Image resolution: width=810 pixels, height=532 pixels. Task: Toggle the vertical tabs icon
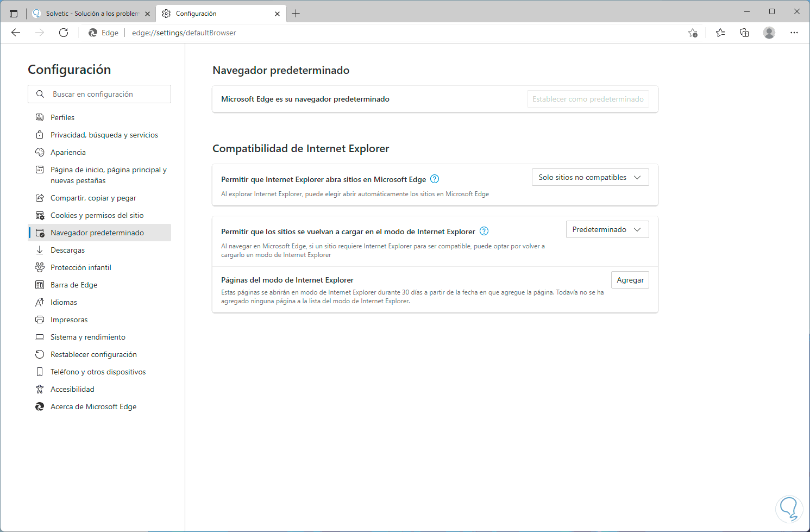(14, 14)
